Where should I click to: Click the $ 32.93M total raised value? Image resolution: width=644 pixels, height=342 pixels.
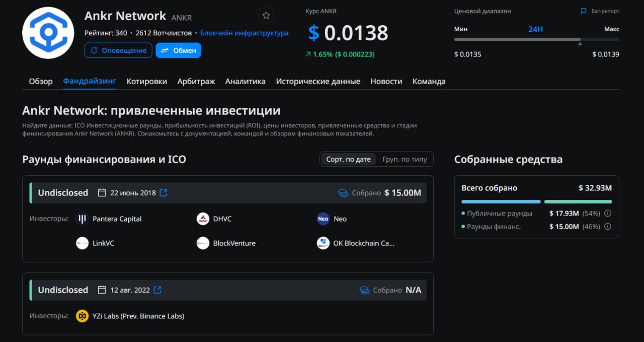(595, 188)
